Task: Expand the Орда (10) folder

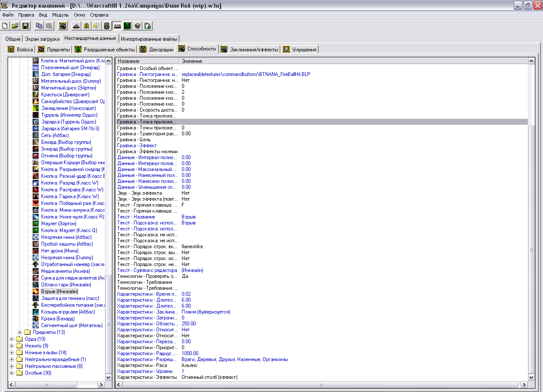Action: coord(11,339)
